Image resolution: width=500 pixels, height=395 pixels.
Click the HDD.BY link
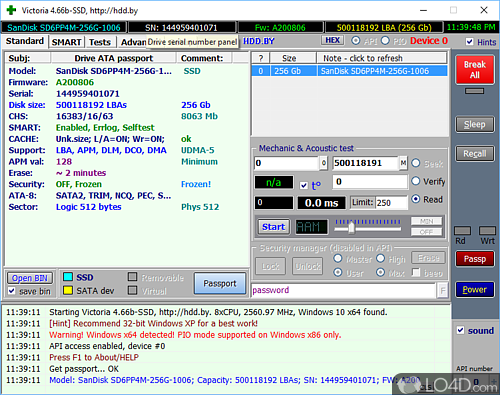pyautogui.click(x=259, y=41)
